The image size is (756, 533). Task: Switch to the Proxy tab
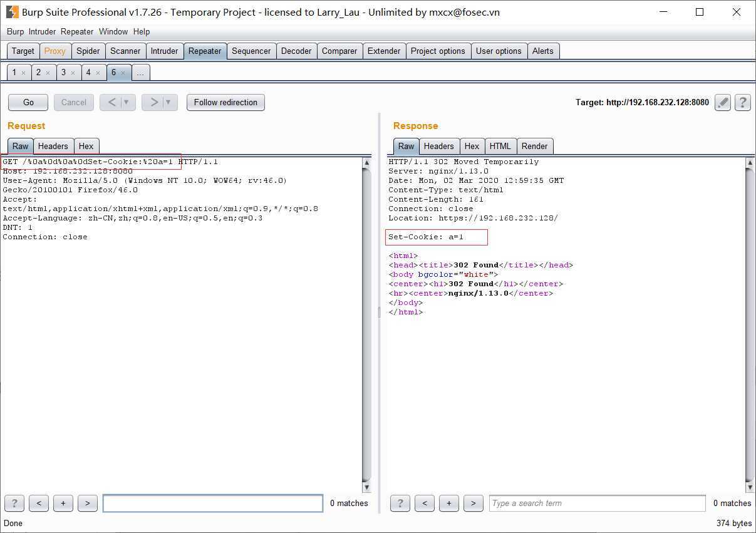point(55,51)
